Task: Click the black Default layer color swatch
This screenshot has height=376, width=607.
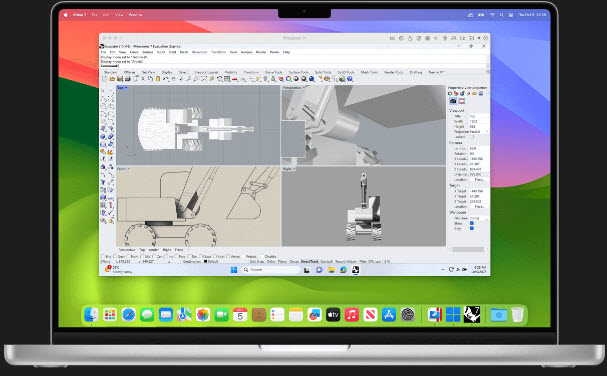Action: pos(206,261)
